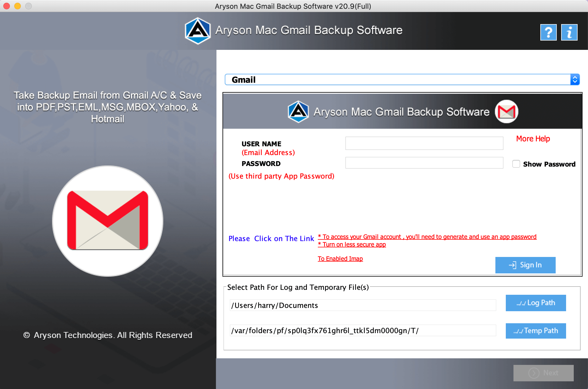Click the 'Please Click on The Link' text
Image resolution: width=588 pixels, height=389 pixels.
271,239
